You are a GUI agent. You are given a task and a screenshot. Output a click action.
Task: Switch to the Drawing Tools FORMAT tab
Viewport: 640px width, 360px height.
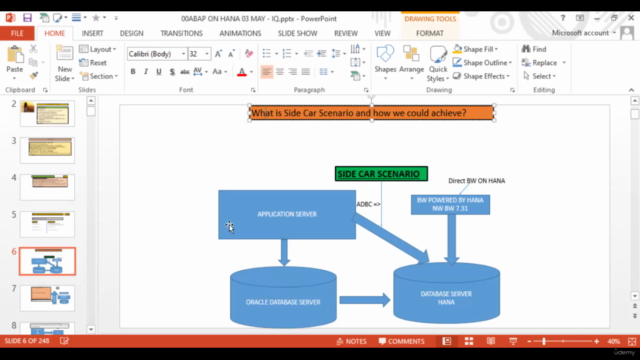(x=429, y=33)
